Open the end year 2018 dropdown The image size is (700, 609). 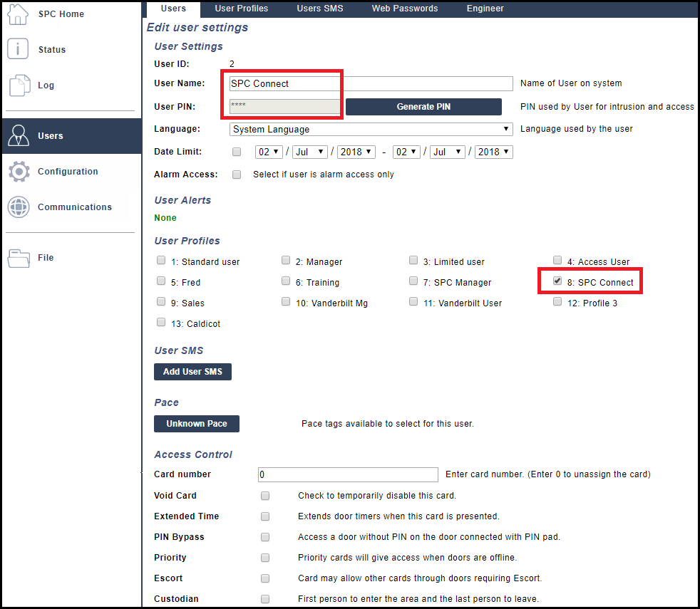493,152
